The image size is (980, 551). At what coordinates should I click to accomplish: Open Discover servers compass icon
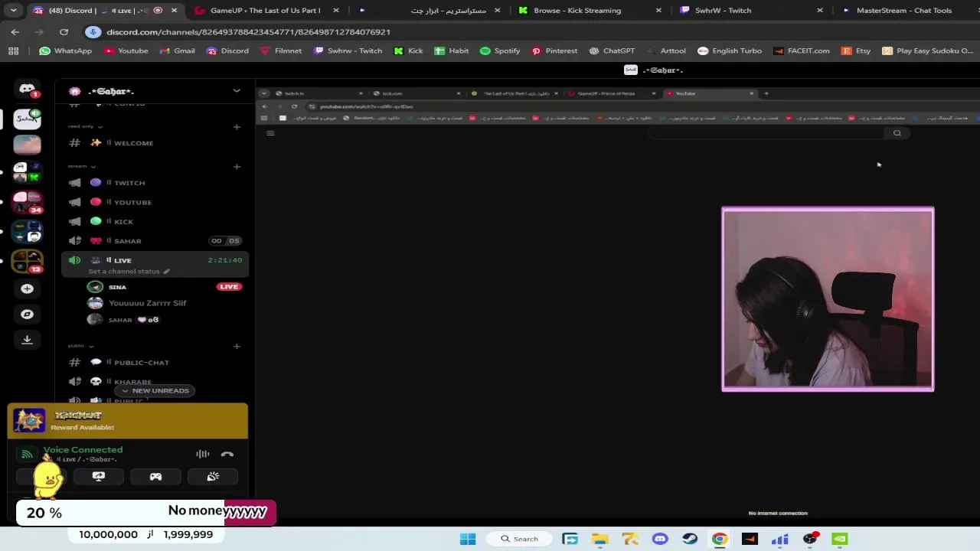click(x=27, y=314)
